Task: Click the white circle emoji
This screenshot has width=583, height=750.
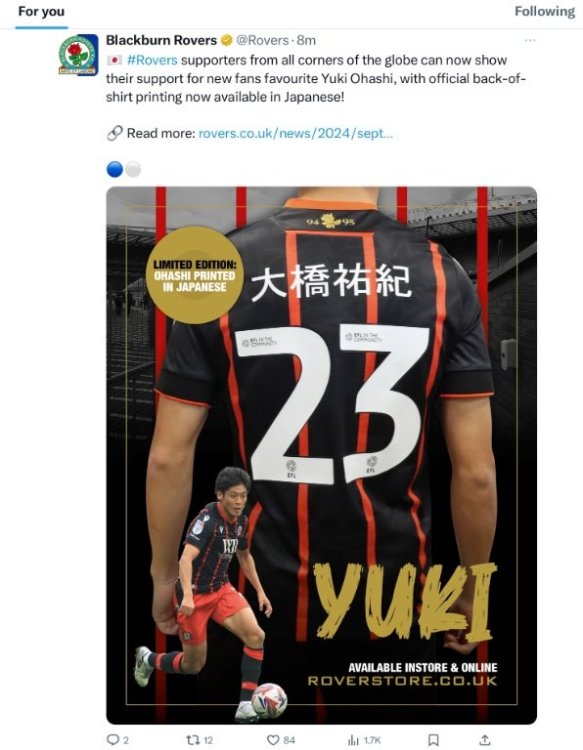Action: coord(133,169)
